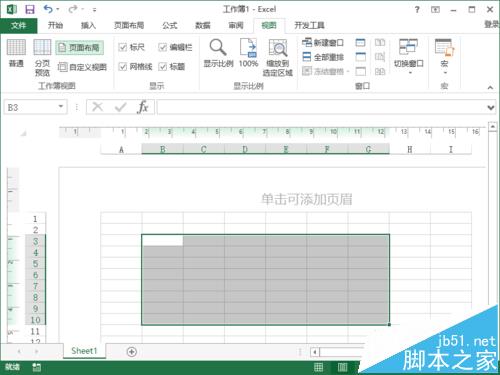Select column A header
This screenshot has height=375, width=500.
tap(121, 149)
